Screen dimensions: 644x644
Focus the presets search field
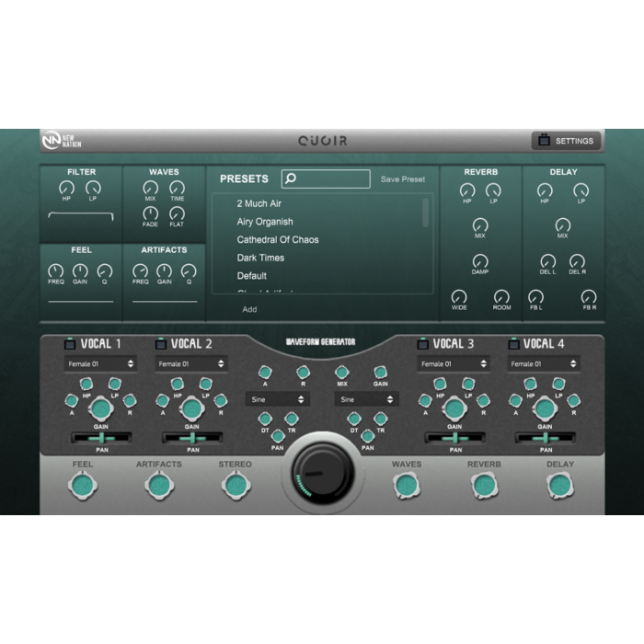pos(326,179)
